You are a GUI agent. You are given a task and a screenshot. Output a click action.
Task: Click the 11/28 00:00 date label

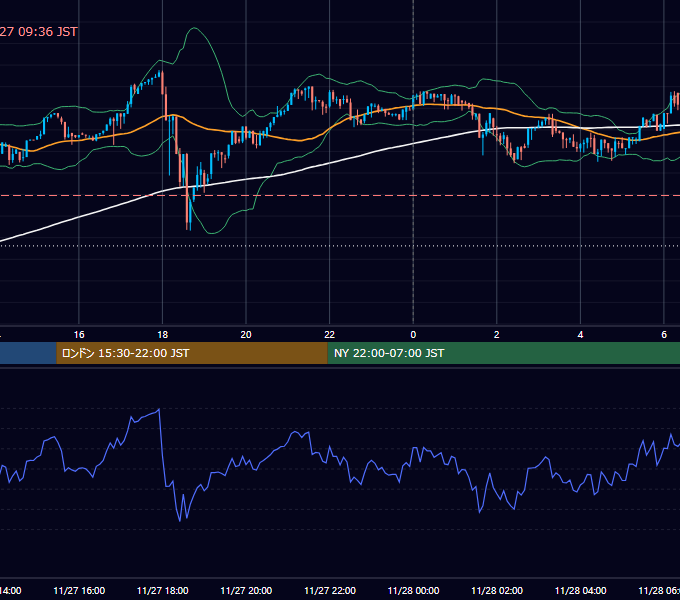click(x=413, y=590)
